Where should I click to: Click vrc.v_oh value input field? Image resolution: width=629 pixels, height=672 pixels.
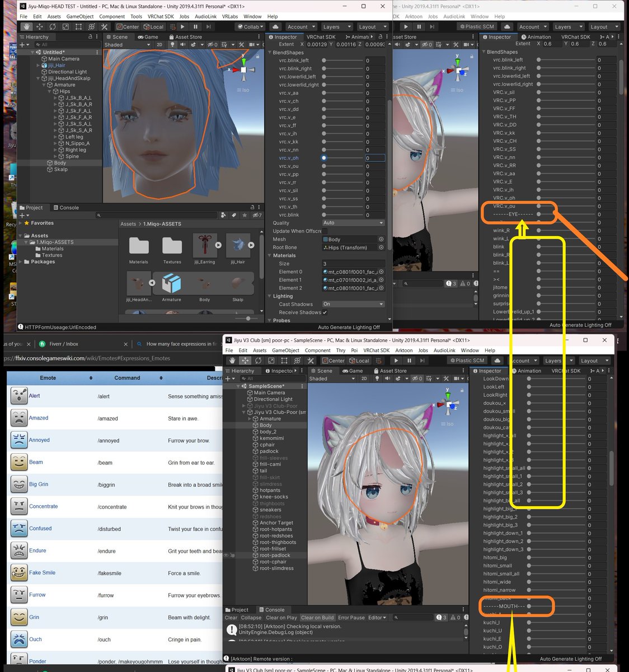pos(374,158)
